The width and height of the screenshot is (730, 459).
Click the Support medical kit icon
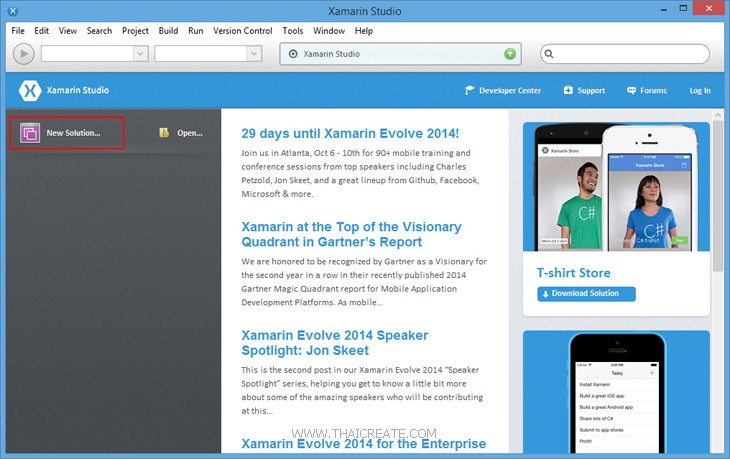pyautogui.click(x=568, y=90)
